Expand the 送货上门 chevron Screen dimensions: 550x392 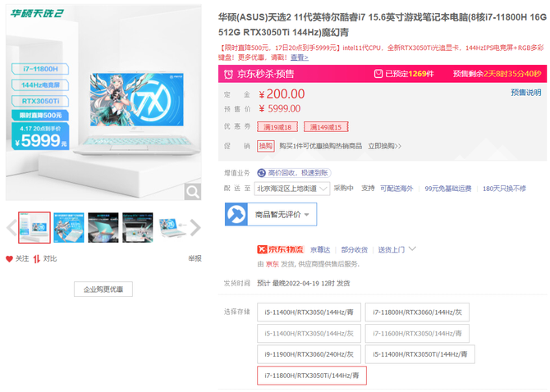(412, 249)
